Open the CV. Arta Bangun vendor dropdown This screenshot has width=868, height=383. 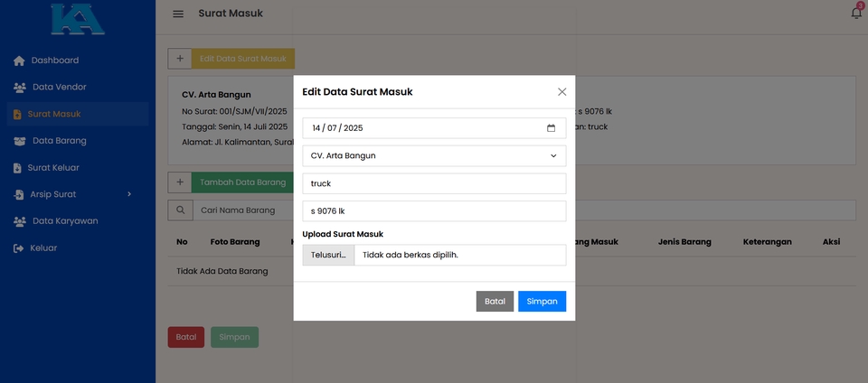(x=434, y=156)
